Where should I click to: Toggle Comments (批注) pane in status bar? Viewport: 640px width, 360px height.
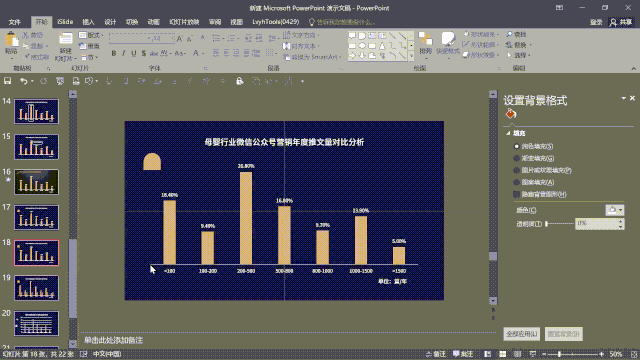tap(463, 354)
